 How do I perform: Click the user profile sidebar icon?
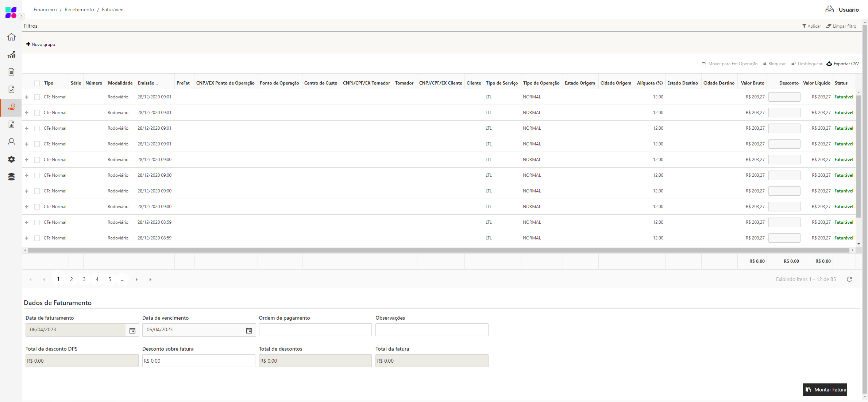[11, 142]
